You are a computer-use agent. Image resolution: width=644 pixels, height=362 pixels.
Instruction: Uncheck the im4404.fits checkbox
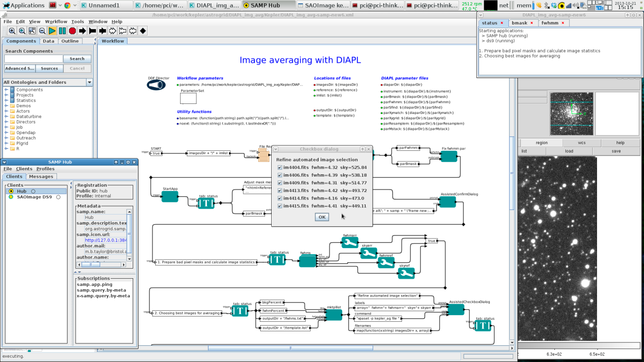click(280, 168)
